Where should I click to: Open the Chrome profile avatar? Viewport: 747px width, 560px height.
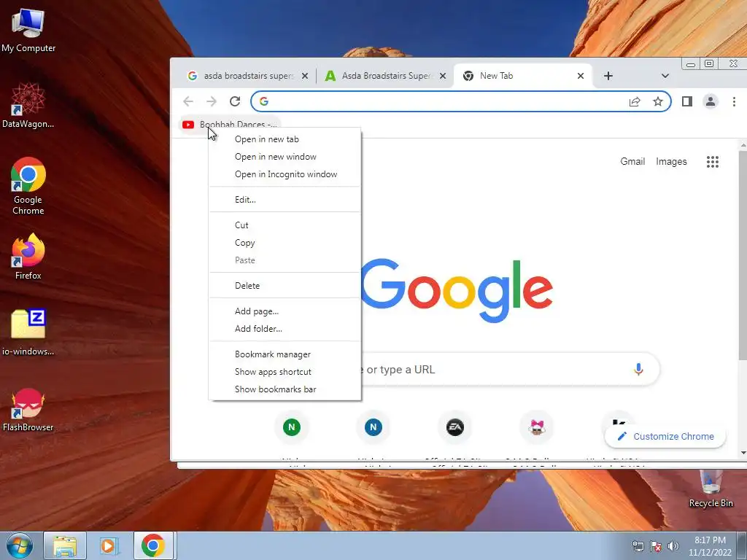point(711,101)
